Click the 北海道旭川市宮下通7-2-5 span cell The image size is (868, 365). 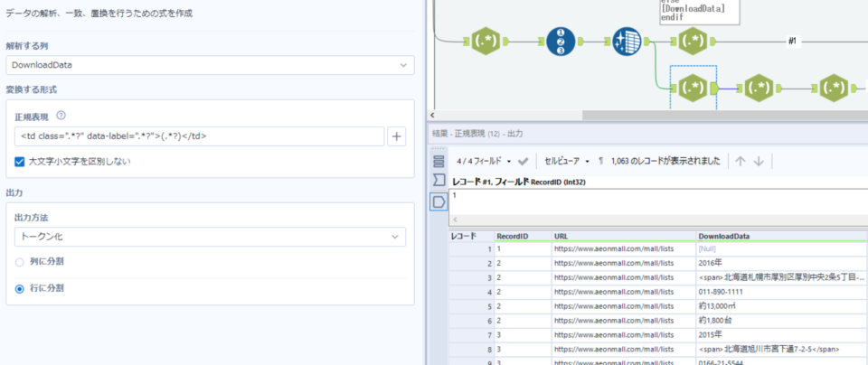tap(781, 349)
